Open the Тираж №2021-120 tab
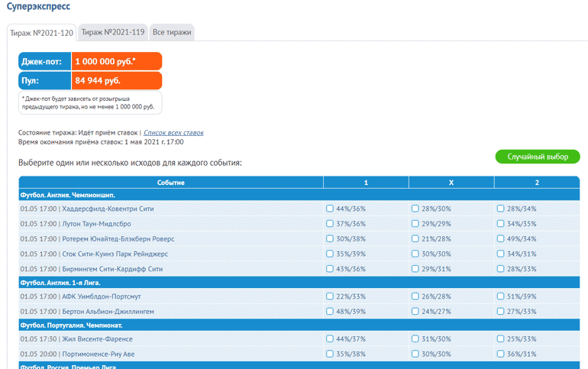The height and width of the screenshot is (369, 588). coord(40,32)
